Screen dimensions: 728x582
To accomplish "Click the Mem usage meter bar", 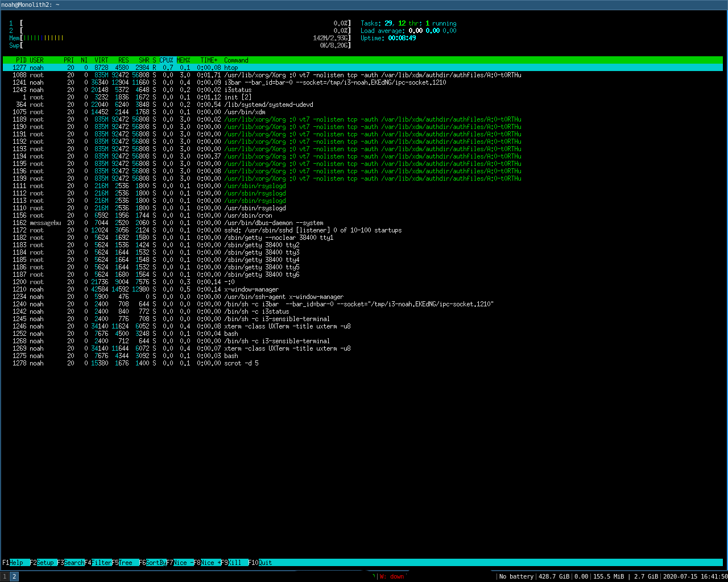I will click(180, 38).
